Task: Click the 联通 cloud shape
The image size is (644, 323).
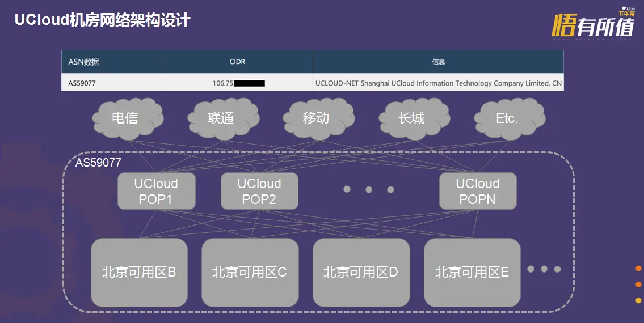Action: (x=224, y=119)
